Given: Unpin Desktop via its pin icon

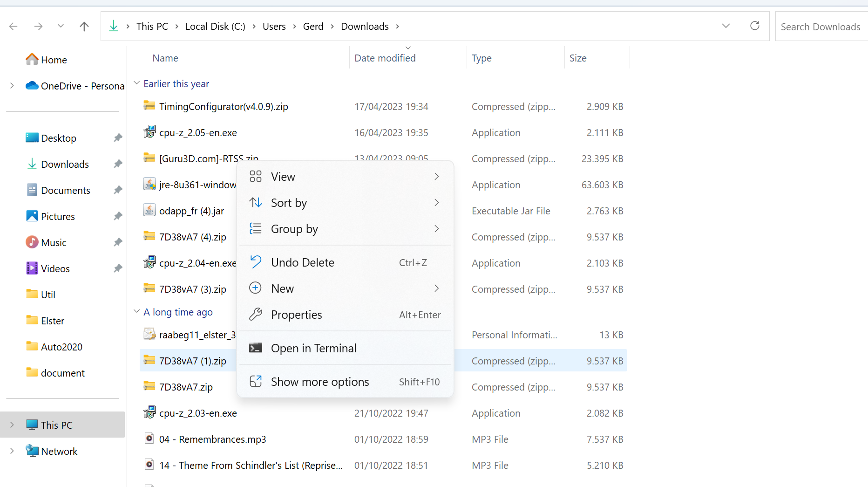Looking at the screenshot, I should click(118, 138).
